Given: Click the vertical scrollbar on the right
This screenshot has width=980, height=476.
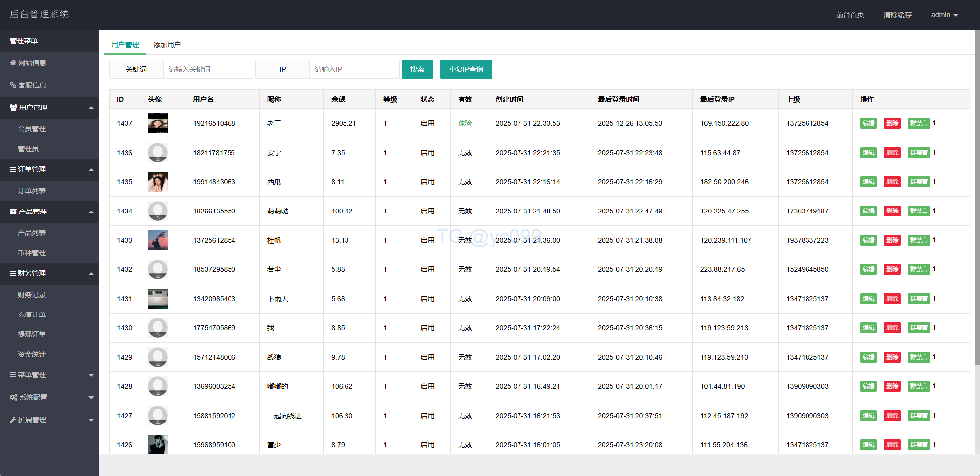Looking at the screenshot, I should pyautogui.click(x=977, y=198).
